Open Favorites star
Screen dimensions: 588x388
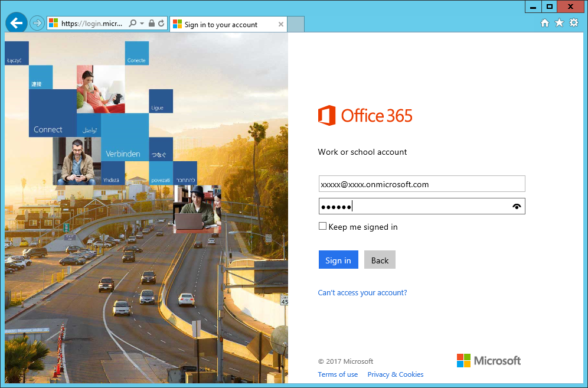tap(559, 23)
